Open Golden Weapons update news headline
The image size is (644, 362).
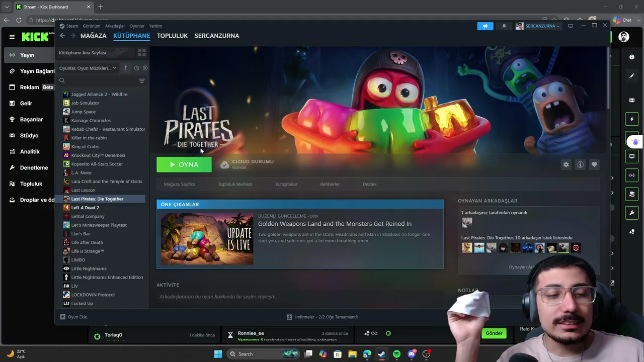(x=335, y=224)
